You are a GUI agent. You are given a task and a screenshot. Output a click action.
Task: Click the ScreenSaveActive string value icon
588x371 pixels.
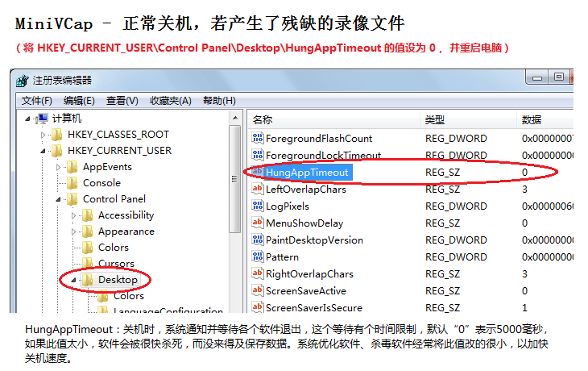[258, 290]
